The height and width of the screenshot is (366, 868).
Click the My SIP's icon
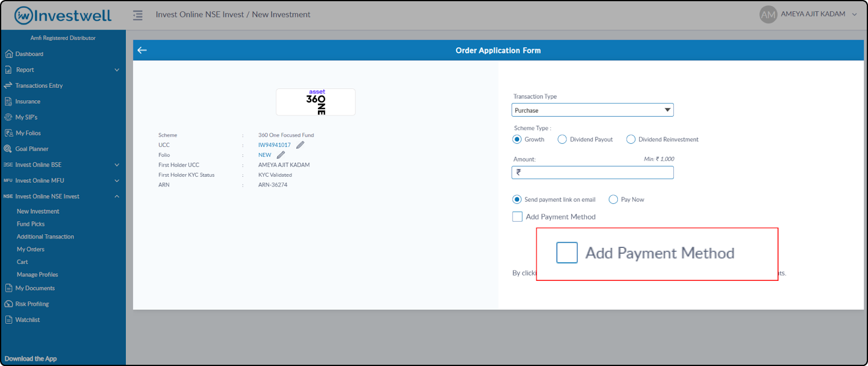pos(8,117)
